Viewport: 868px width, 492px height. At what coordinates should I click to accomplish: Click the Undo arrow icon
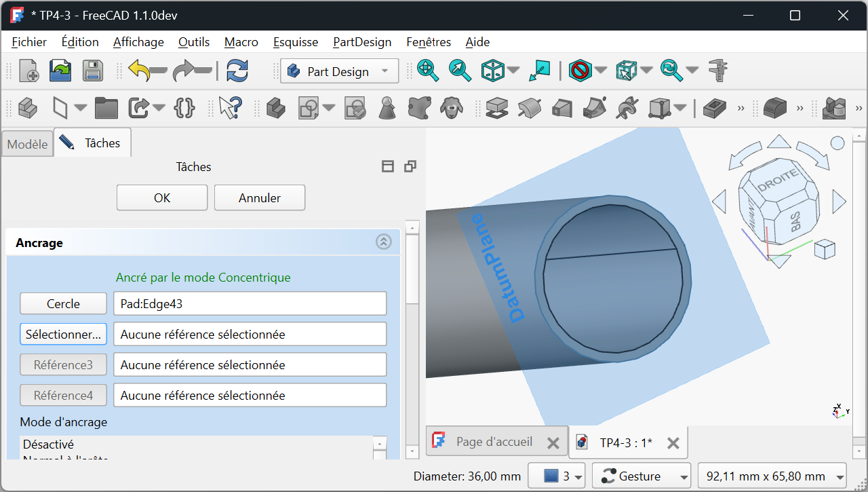point(140,71)
